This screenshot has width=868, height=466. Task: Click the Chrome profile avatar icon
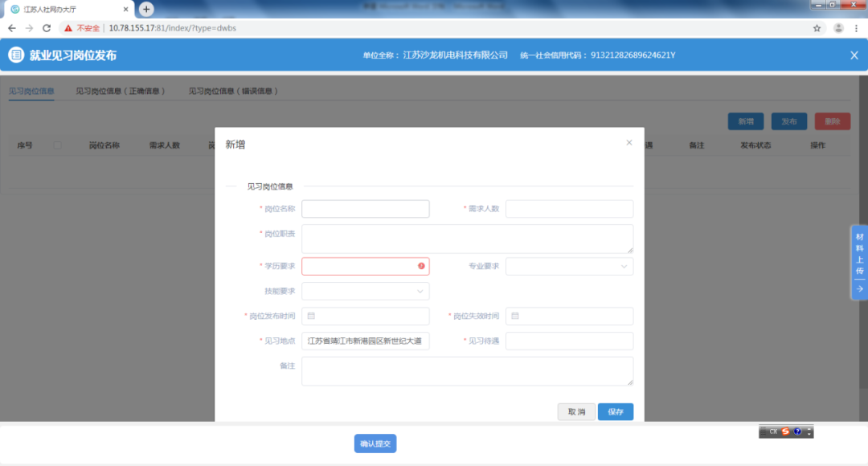[x=838, y=28]
